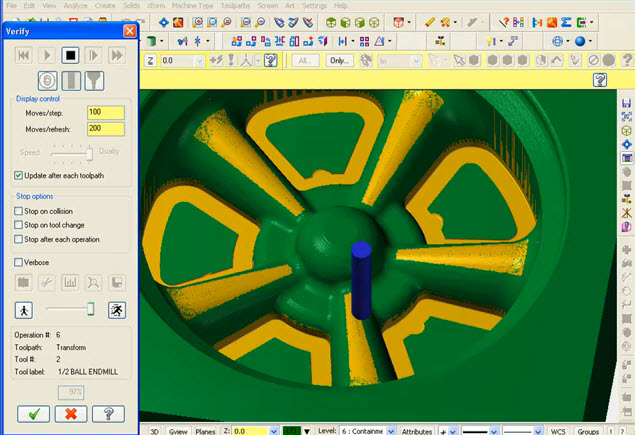Edit the Moves/refresh value field
This screenshot has height=435, width=635.
point(106,129)
